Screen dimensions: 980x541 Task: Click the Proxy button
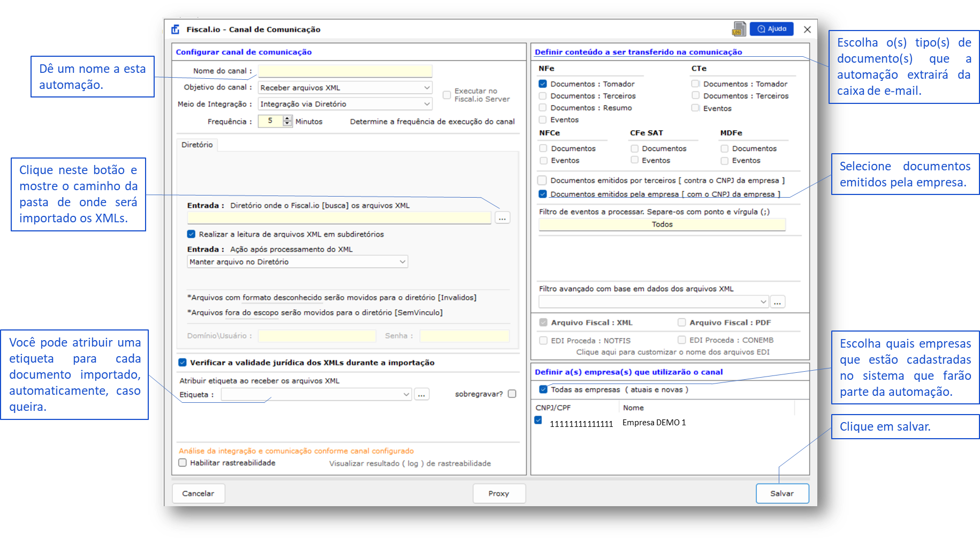tap(499, 493)
